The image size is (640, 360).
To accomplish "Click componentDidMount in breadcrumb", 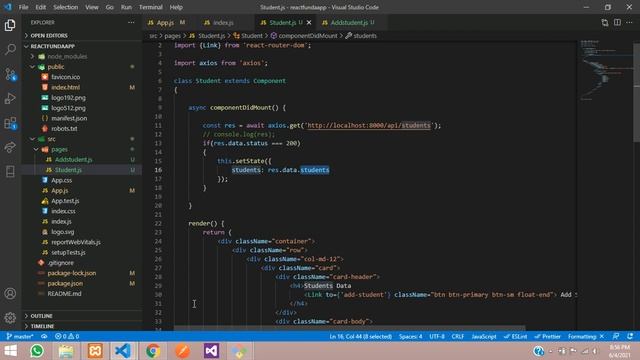I will pos(308,36).
